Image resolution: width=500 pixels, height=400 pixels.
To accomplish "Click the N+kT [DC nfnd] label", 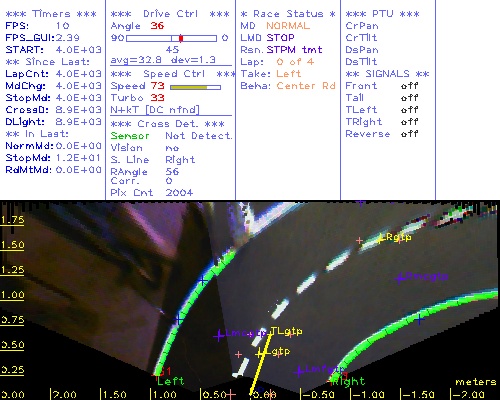I will pos(155,110).
